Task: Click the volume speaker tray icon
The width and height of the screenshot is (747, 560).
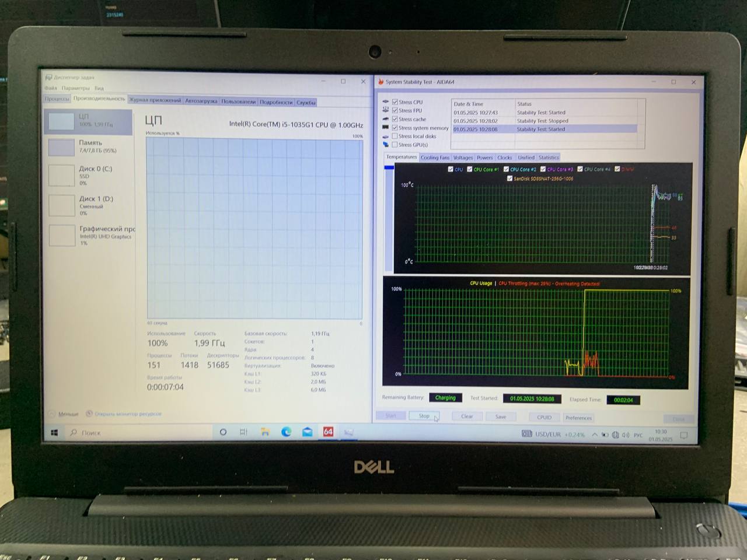Action: tap(626, 435)
